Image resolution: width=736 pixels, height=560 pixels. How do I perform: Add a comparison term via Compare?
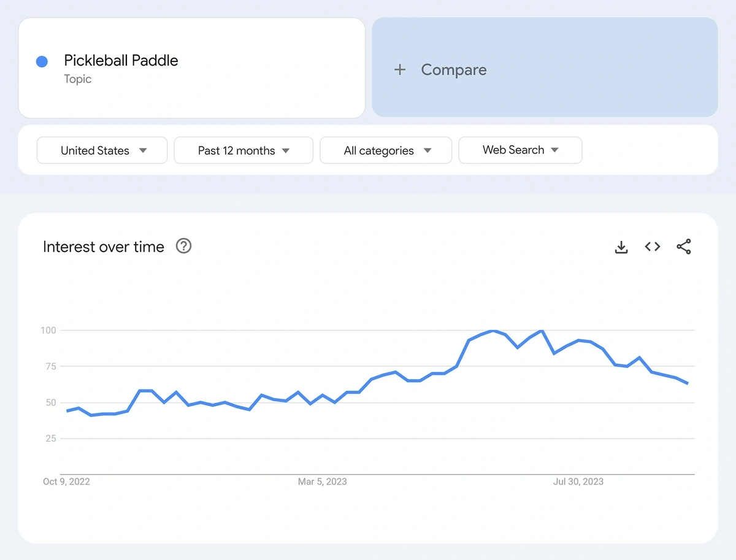(454, 70)
